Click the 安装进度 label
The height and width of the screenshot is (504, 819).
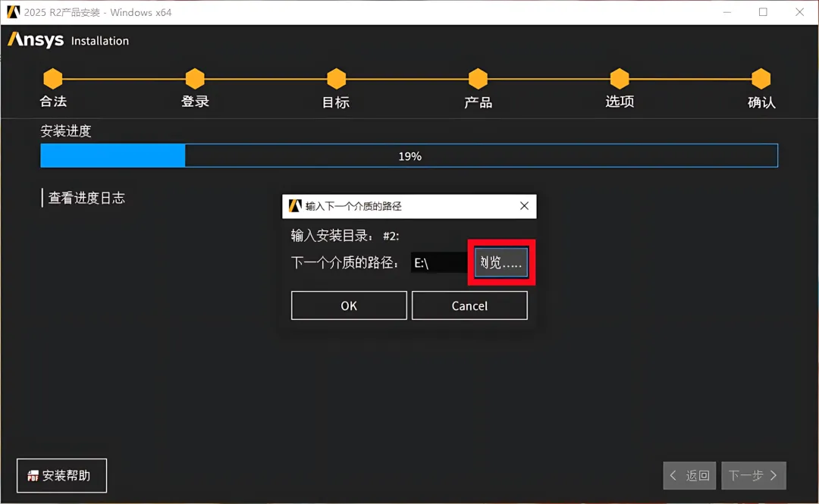pyautogui.click(x=66, y=130)
